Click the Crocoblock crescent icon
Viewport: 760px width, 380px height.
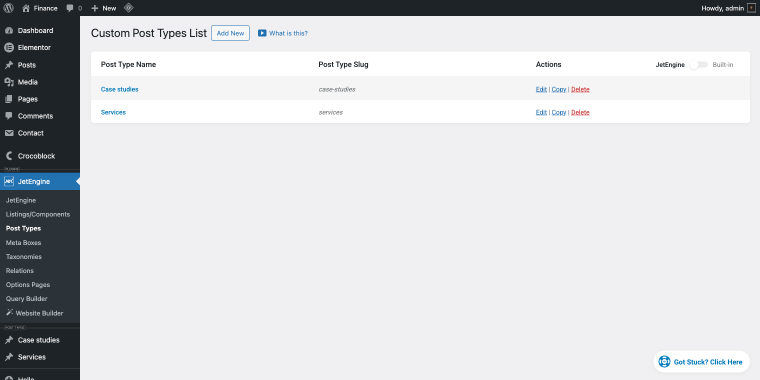pyautogui.click(x=9, y=156)
